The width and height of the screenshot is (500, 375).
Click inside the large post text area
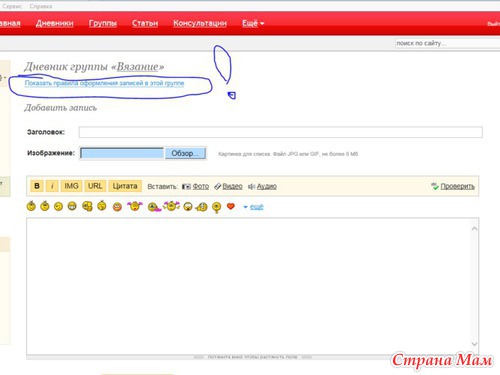(248, 286)
